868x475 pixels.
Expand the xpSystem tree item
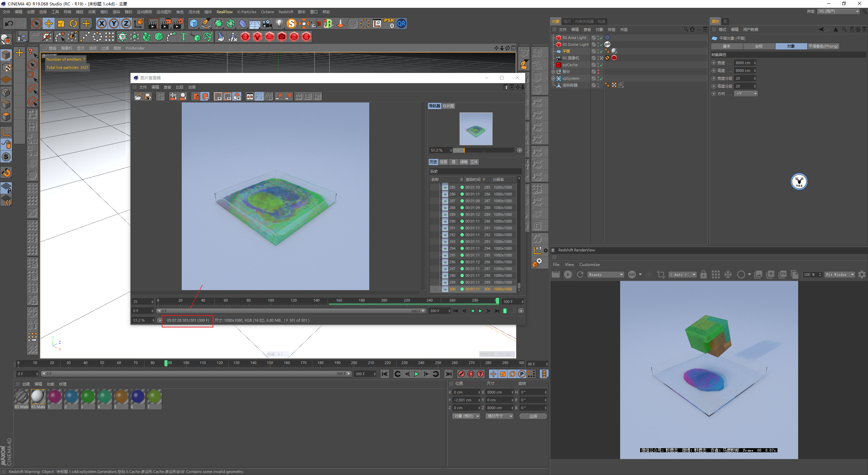553,78
